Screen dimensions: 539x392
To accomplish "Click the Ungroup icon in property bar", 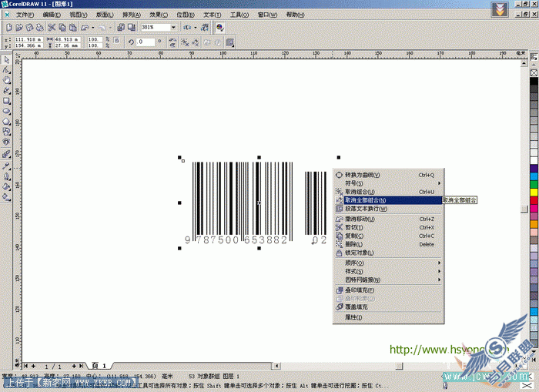I will 185,42.
